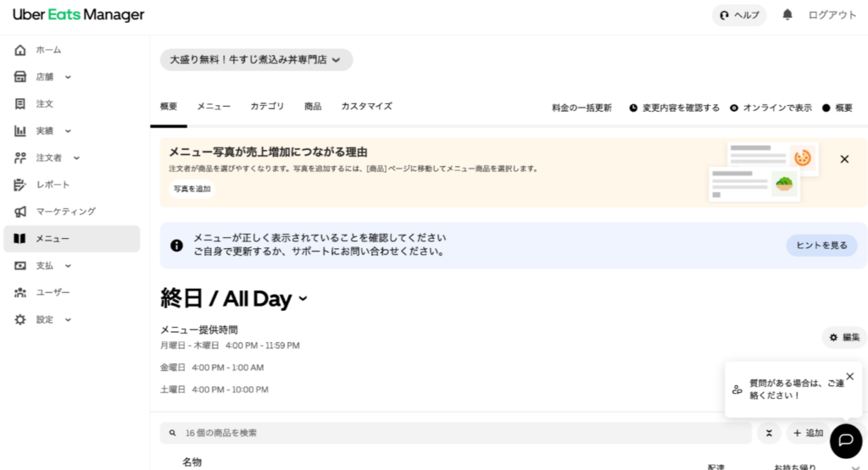Click the collapse icon beside search bar
This screenshot has height=470, width=868.
768,433
